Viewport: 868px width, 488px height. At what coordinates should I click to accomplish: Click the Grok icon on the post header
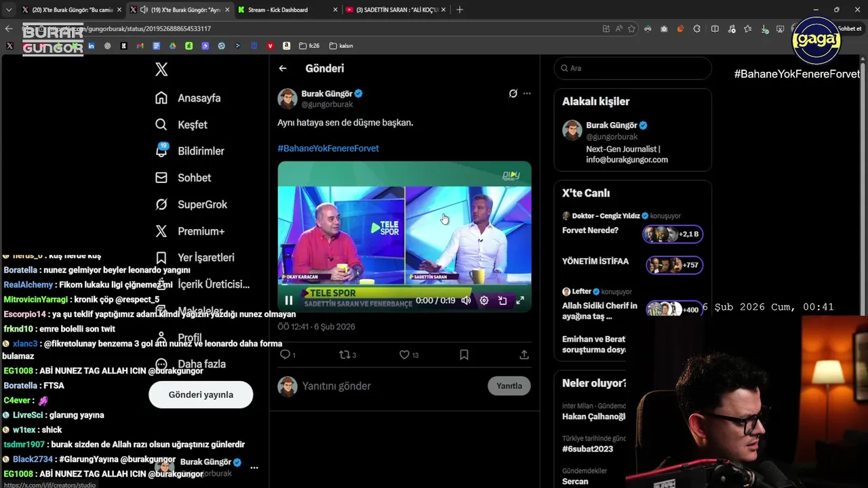tap(513, 94)
